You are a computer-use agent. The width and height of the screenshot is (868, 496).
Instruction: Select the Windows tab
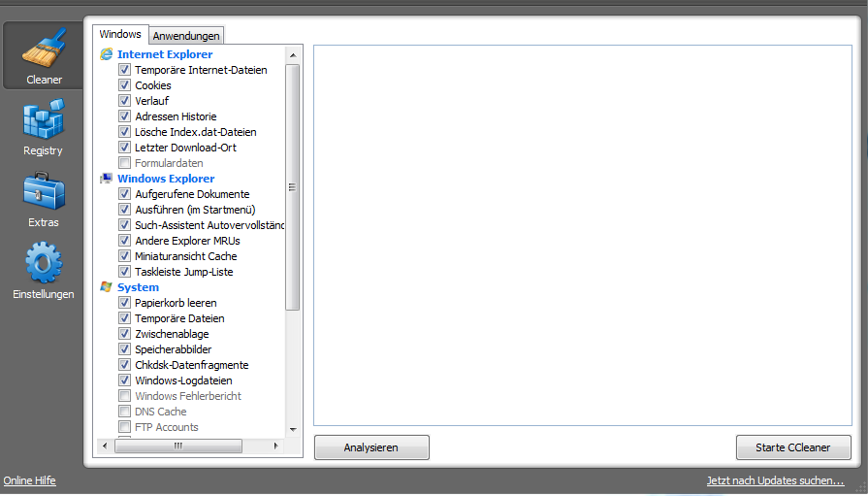coord(120,34)
